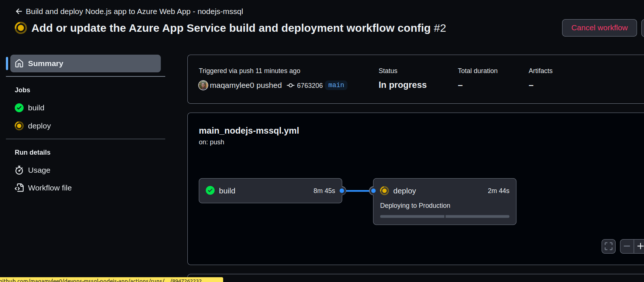
Task: Open the Workflow file page
Action: 50,188
